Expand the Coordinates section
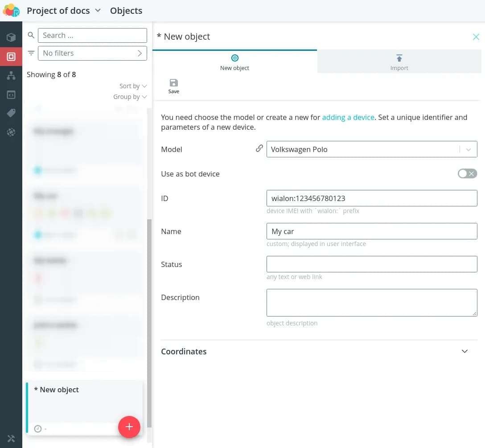 (464, 351)
